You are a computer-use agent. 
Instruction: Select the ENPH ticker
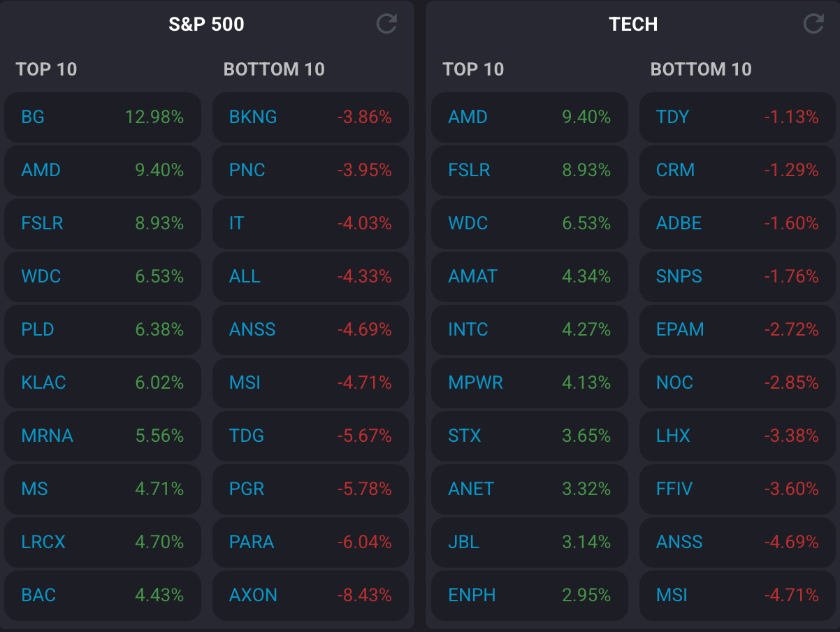tap(529, 595)
